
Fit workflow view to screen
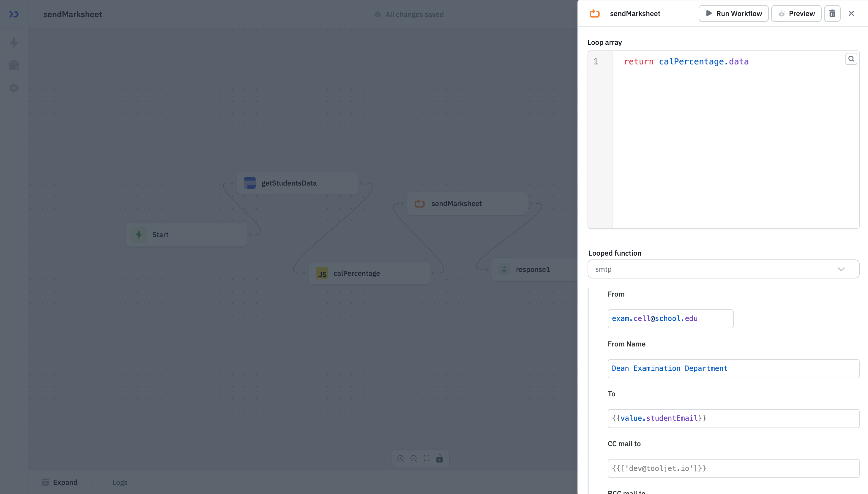426,458
